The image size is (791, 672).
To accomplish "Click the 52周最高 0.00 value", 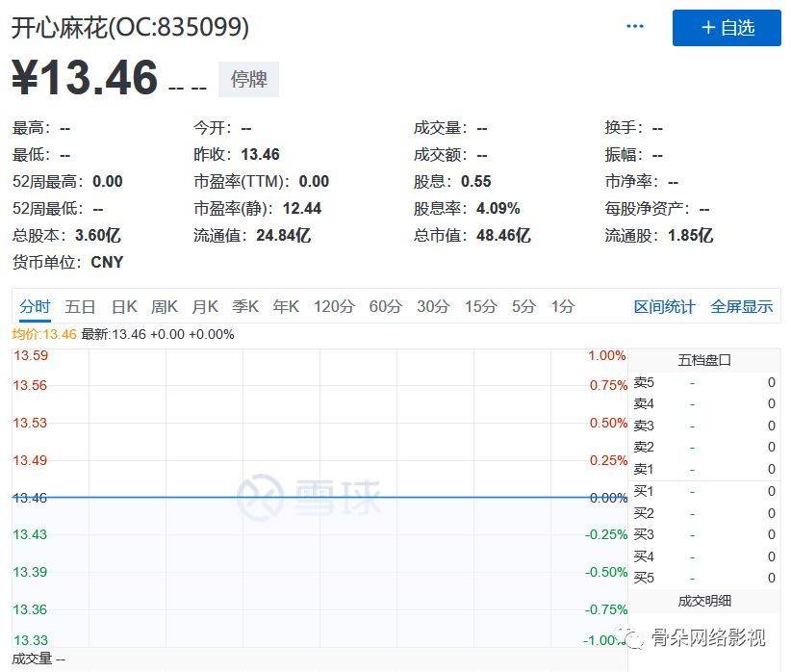I will [x=108, y=181].
